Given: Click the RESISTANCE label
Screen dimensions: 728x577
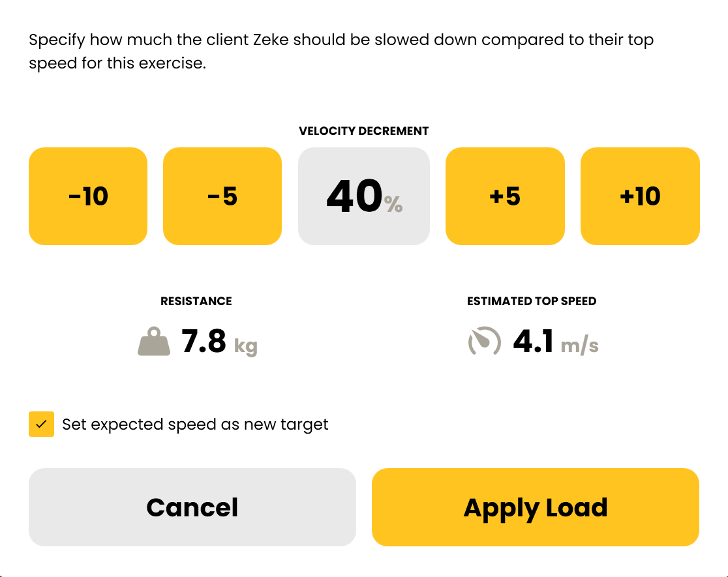Looking at the screenshot, I should 196,301.
